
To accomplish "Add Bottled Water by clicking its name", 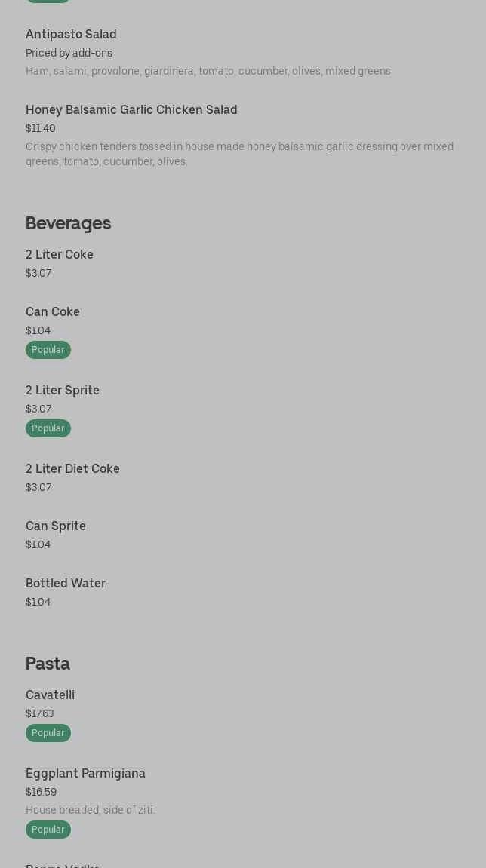I will [x=66, y=584].
